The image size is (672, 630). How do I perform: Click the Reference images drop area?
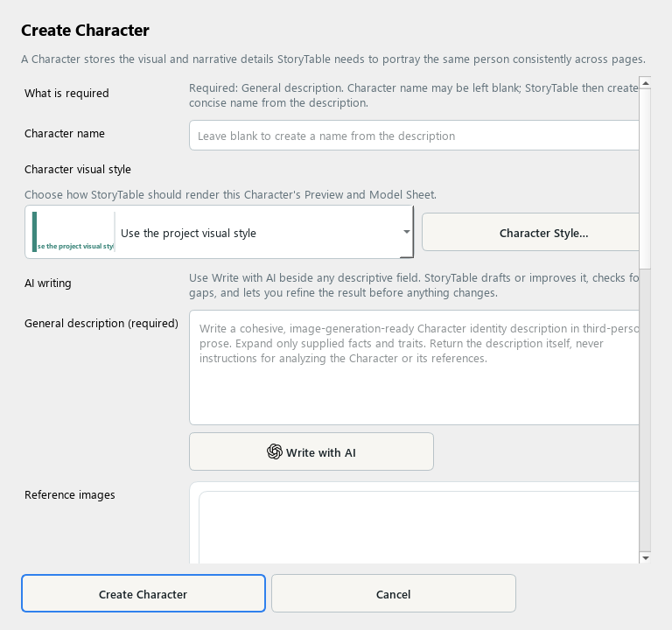tap(419, 527)
